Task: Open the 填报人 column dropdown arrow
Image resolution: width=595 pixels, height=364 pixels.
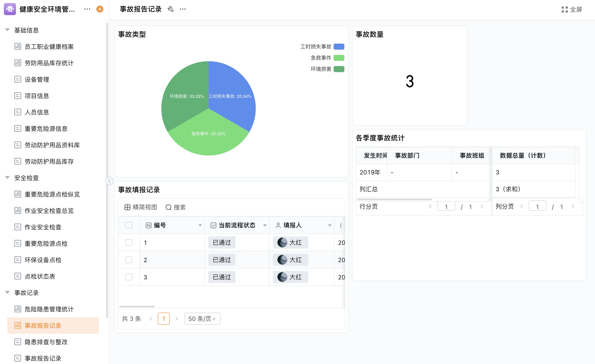Action: click(330, 225)
